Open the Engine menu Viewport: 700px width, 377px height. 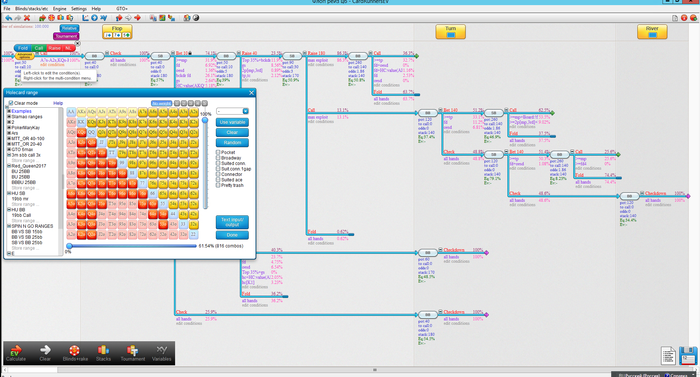[59, 8]
